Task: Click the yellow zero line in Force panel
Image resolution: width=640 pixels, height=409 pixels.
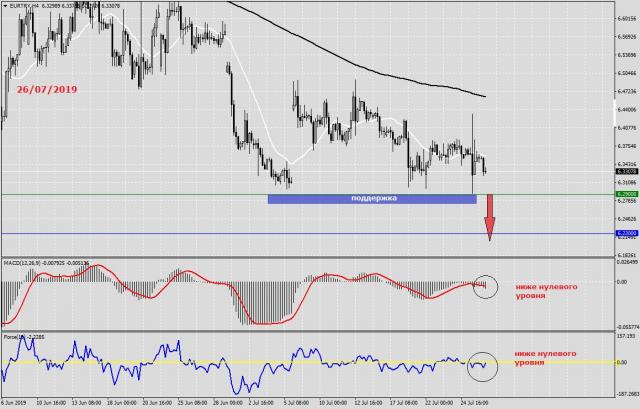Action: [x=300, y=361]
